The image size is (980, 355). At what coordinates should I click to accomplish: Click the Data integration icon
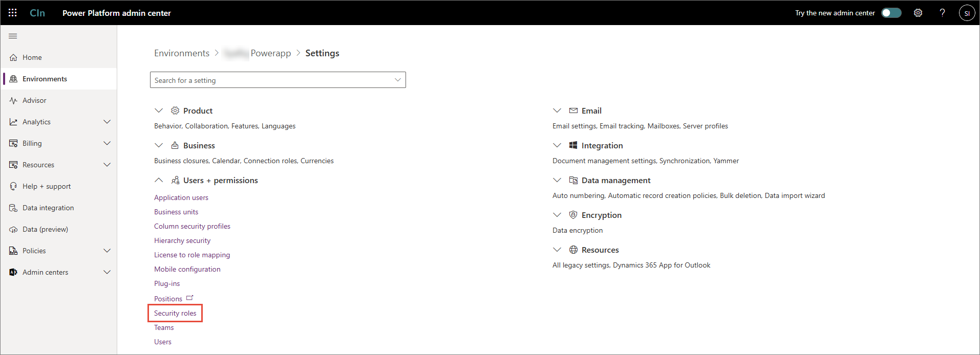pos(13,208)
